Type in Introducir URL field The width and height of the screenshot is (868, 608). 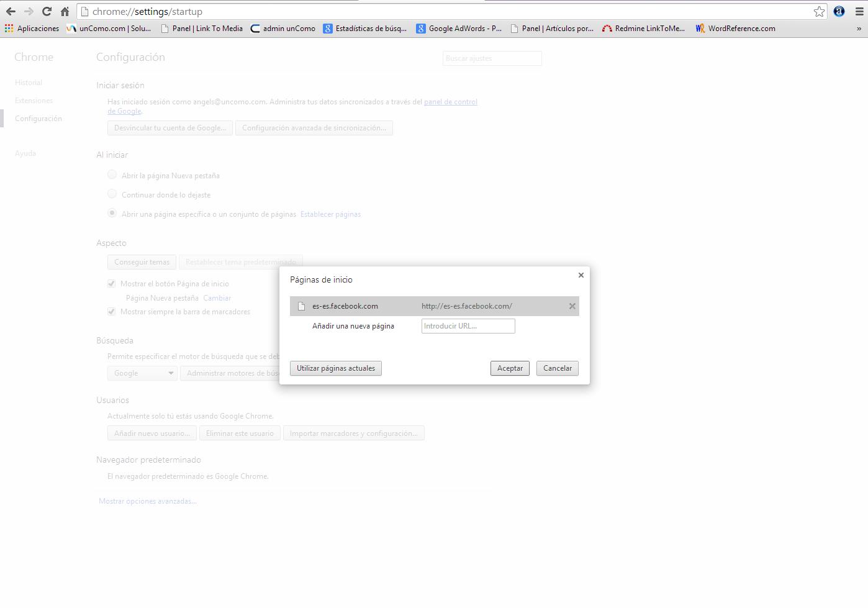[x=468, y=326]
